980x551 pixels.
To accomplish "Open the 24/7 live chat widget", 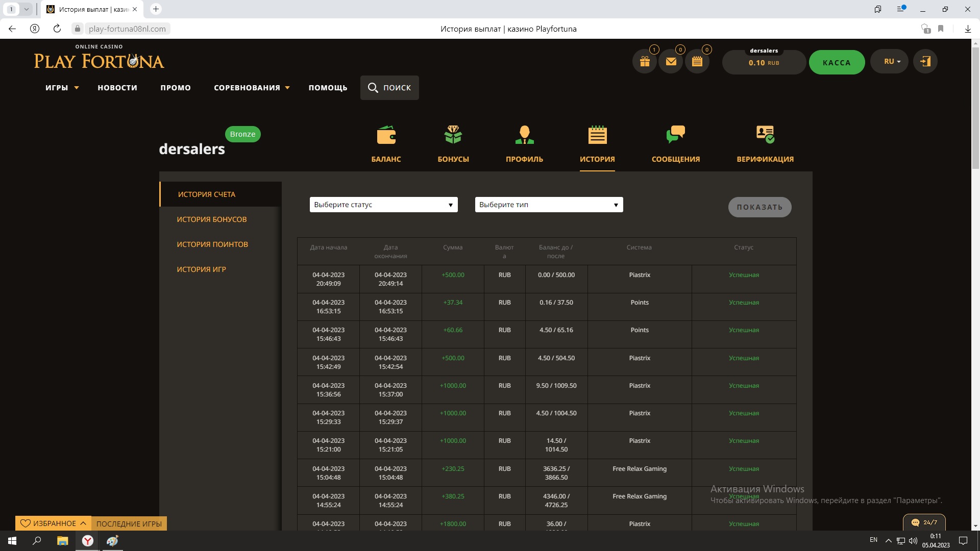I will coord(924,522).
